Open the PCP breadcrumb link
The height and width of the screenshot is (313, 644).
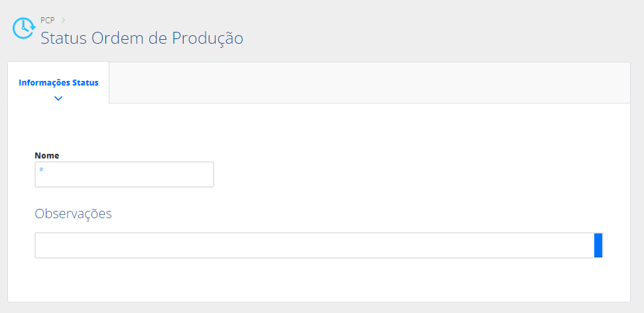(47, 20)
